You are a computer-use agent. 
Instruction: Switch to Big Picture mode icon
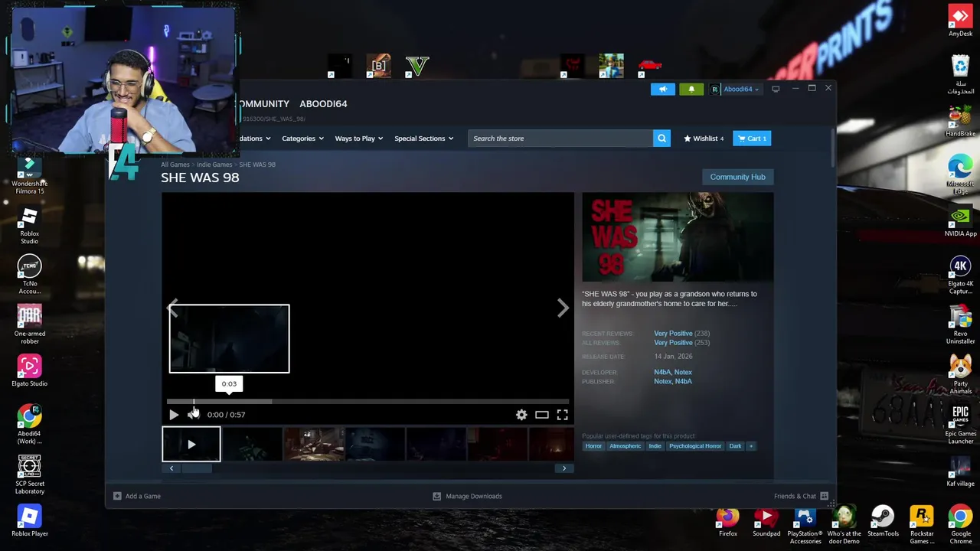776,89
